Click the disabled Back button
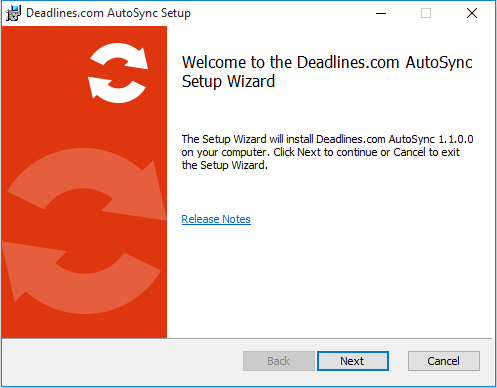 pos(279,361)
